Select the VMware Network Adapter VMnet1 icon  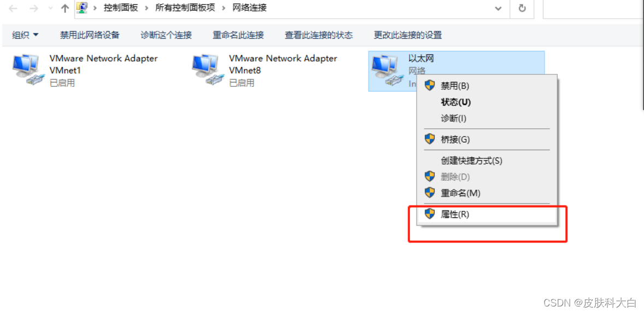[x=27, y=69]
